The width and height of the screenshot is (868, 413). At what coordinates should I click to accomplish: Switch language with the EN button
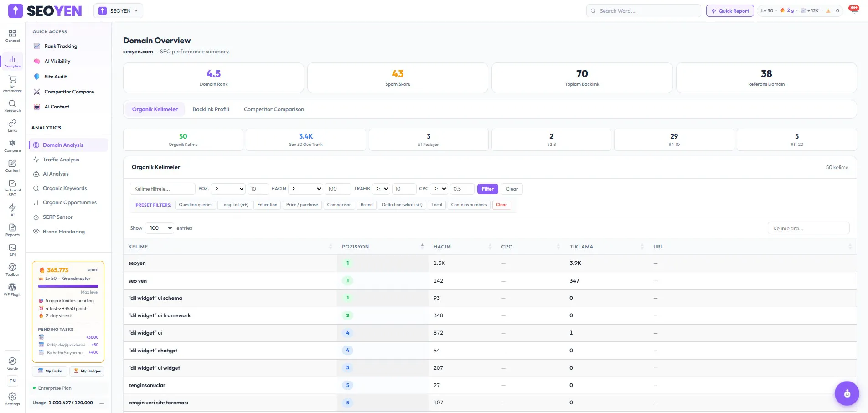pos(12,381)
